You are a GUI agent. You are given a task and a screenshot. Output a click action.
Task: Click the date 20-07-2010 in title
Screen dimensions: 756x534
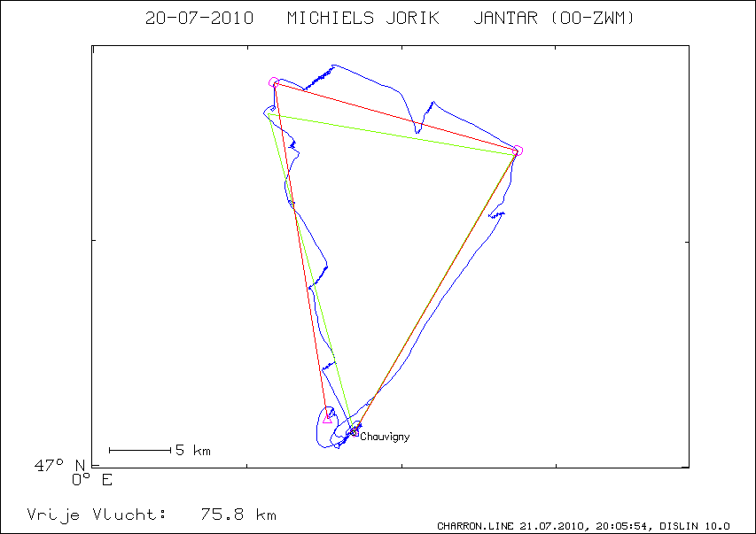(199, 18)
